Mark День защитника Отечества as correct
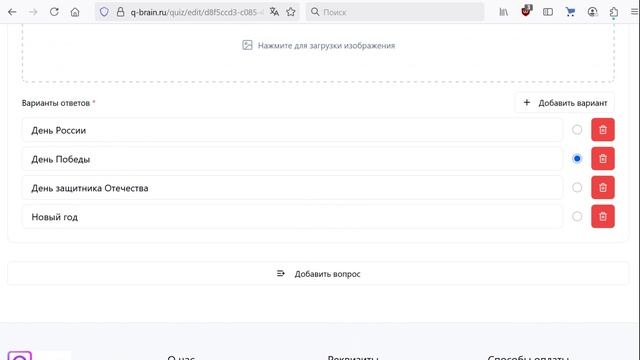 click(577, 188)
